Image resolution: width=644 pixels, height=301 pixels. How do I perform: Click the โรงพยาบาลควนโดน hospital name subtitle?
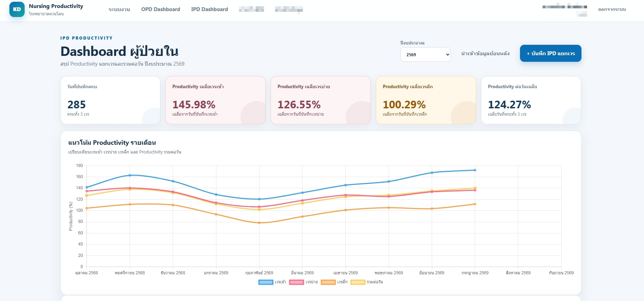[46, 14]
